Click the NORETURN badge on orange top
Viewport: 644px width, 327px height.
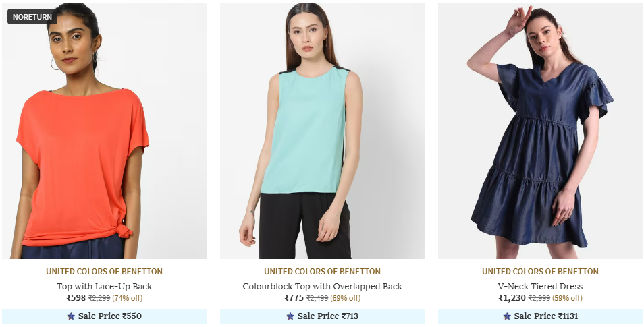[x=32, y=17]
